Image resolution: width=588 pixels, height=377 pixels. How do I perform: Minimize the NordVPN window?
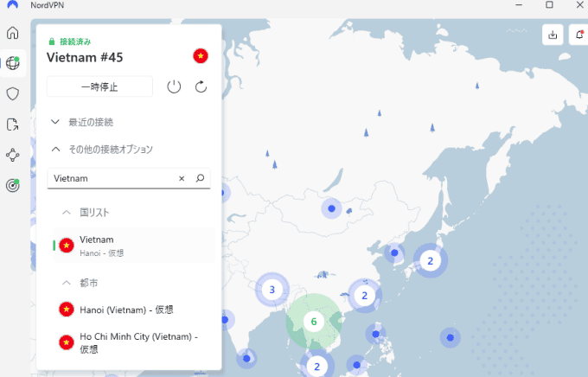[519, 5]
